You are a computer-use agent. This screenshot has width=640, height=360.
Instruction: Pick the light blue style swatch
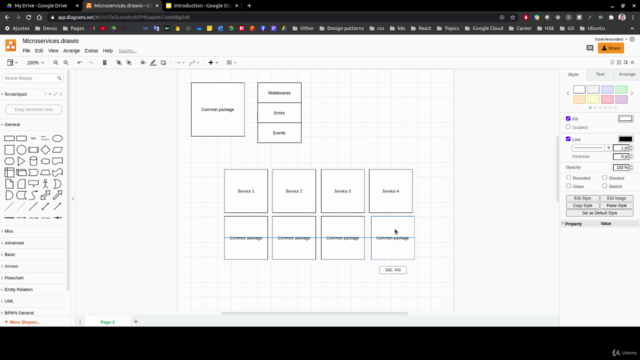click(607, 89)
